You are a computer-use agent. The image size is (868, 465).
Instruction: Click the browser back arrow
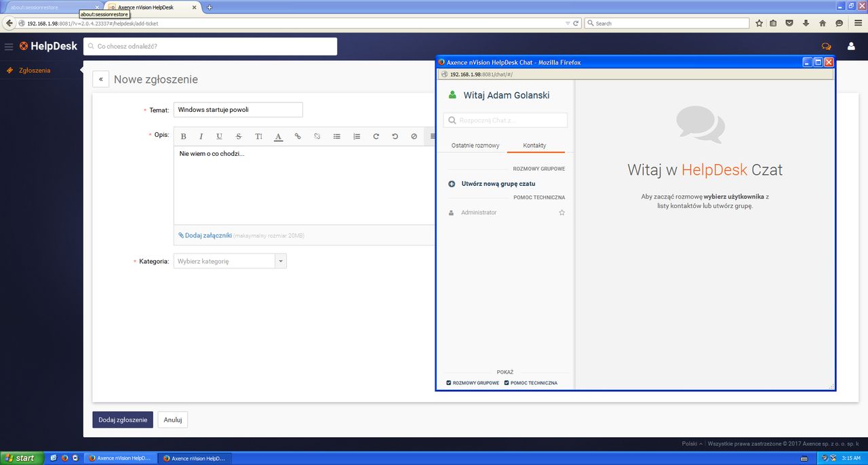[x=9, y=23]
